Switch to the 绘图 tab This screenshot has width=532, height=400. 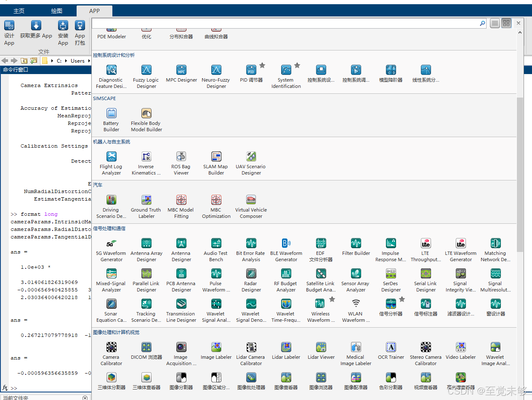tap(56, 11)
